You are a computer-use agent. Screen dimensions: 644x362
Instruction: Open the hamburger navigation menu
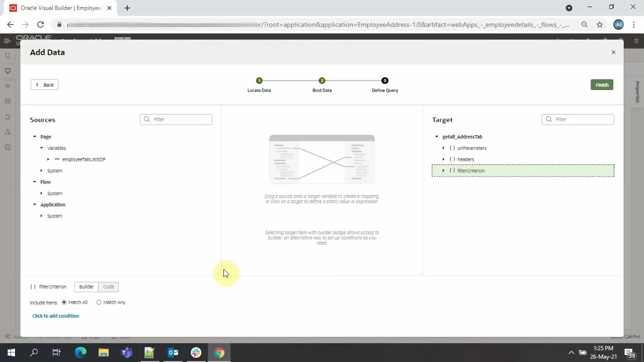pos(7,41)
